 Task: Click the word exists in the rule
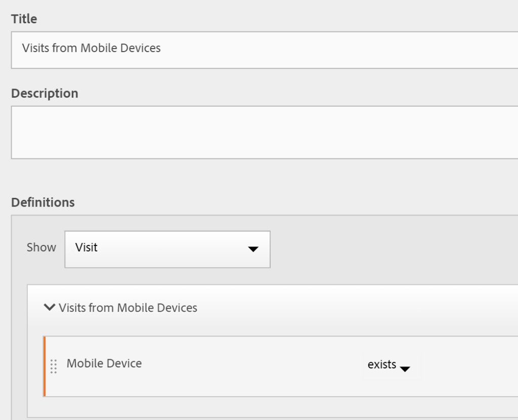[382, 364]
